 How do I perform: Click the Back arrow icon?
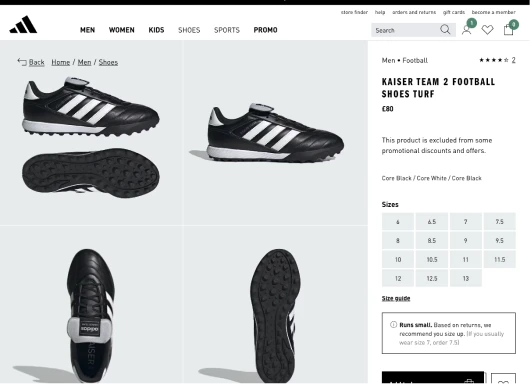(x=22, y=62)
